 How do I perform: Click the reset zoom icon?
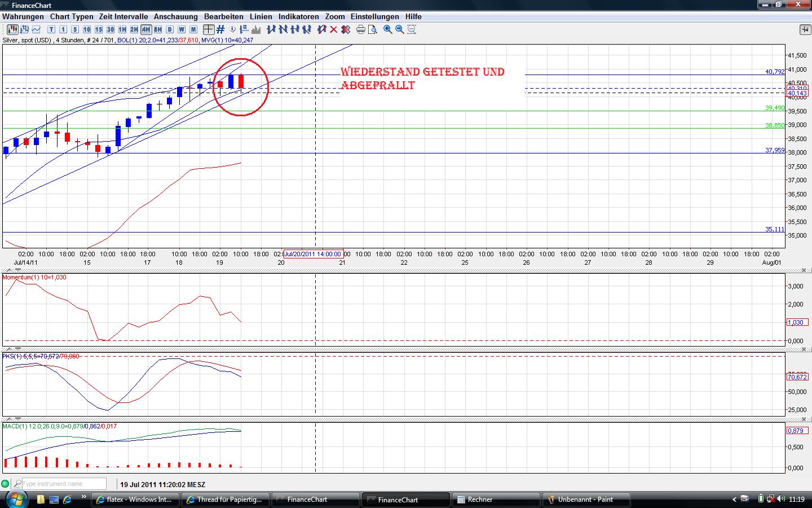pos(412,29)
